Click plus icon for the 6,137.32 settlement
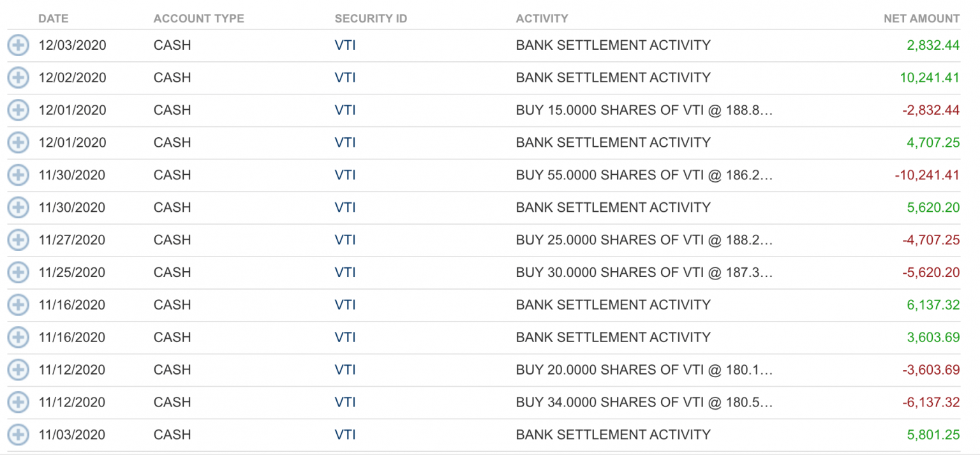Screen dimensions: 980x455 (x=18, y=305)
